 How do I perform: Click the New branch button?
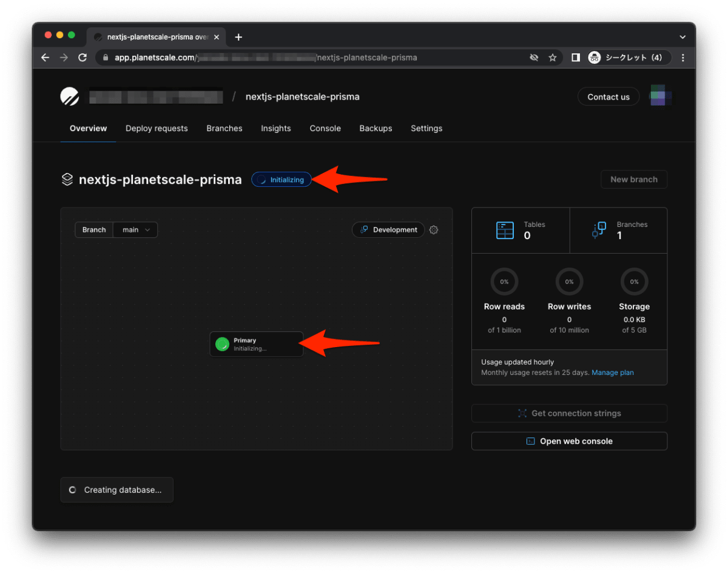pos(634,180)
